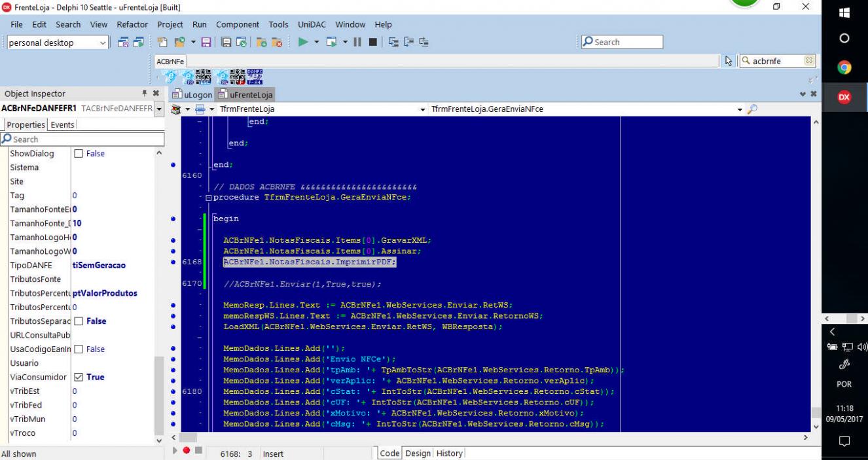Click the Step Over debugger icon
The width and height of the screenshot is (868, 460).
408,43
